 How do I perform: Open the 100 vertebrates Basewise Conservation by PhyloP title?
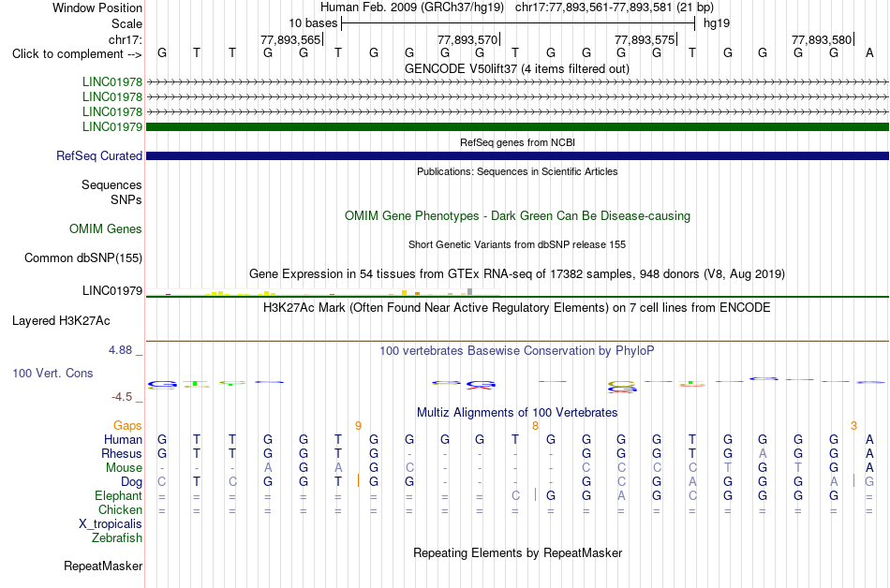[x=516, y=351]
